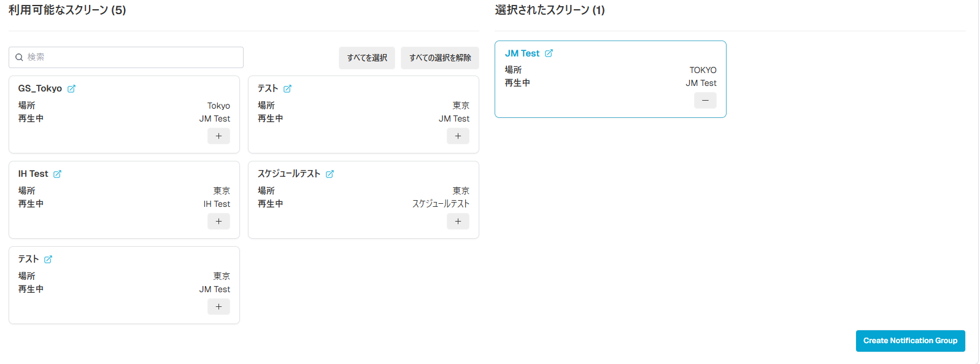
Task: Open スケジュールテスト screen external link icon
Action: [330, 174]
